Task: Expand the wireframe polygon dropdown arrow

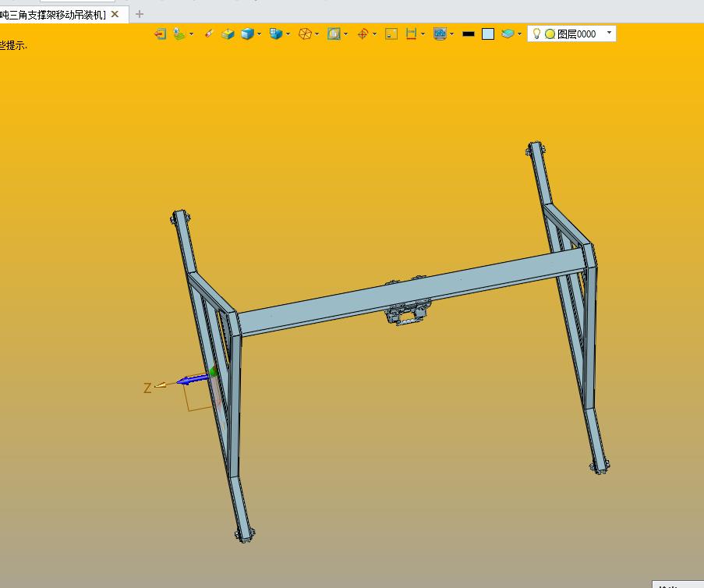Action: (x=317, y=34)
